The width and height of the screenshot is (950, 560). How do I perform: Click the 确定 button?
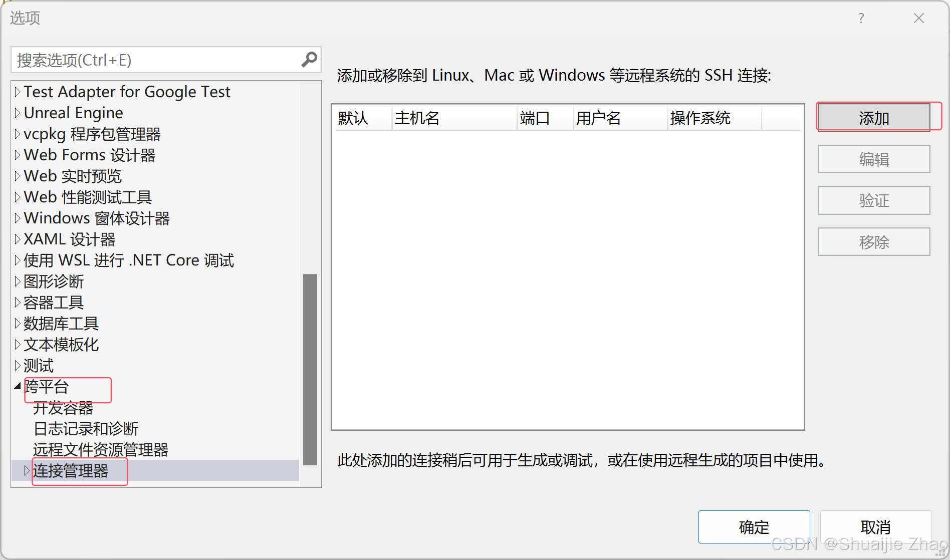click(x=754, y=527)
